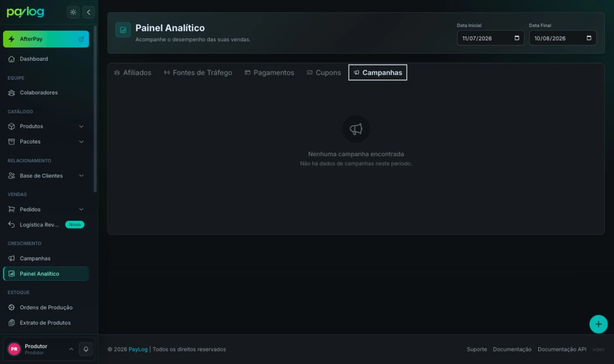Toggle the light/dark theme sun icon

tap(73, 12)
